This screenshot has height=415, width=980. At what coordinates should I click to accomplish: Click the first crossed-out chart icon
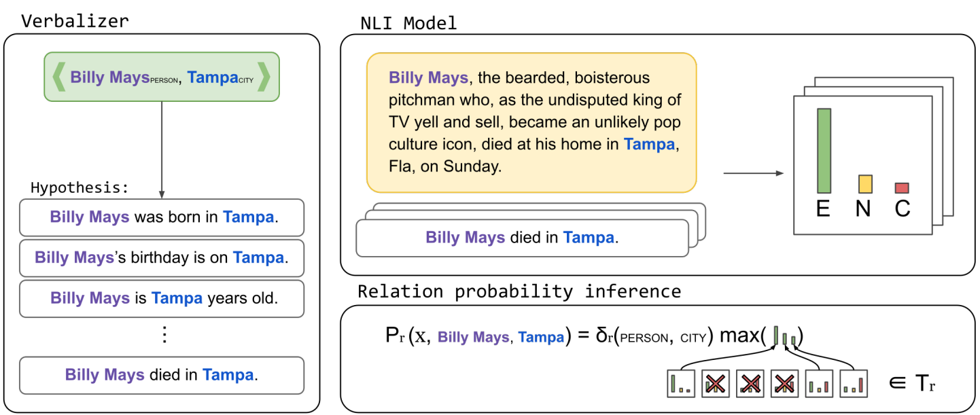715,383
